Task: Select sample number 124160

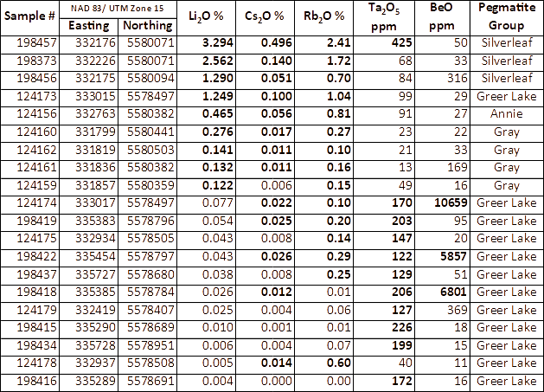Action: point(36,132)
